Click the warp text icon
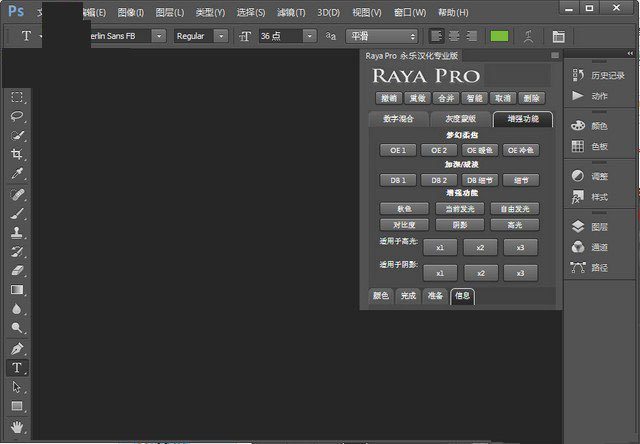 (x=529, y=36)
